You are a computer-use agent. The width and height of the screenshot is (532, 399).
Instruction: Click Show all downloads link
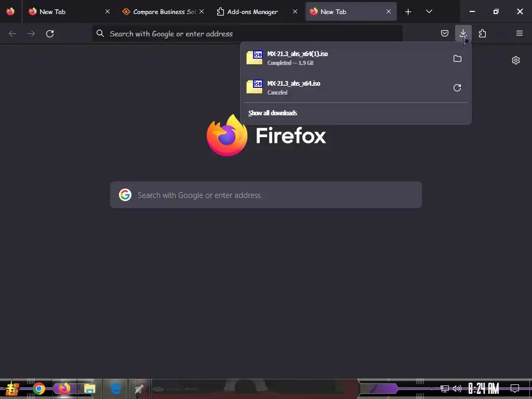point(272,113)
